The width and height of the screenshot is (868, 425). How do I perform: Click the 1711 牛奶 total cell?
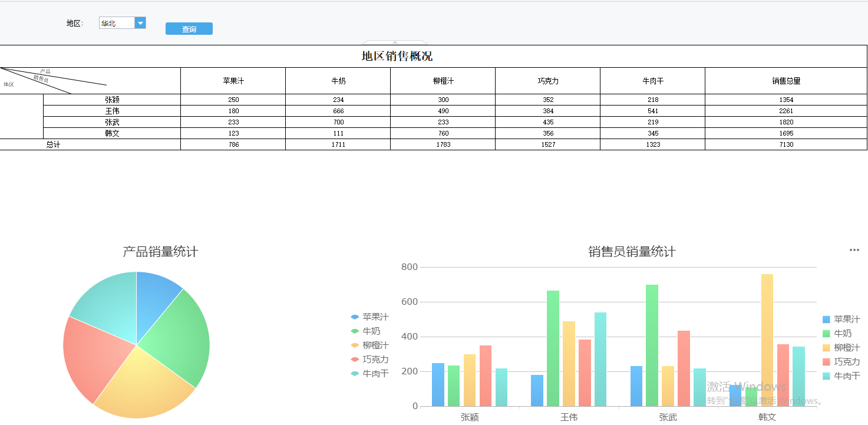338,144
